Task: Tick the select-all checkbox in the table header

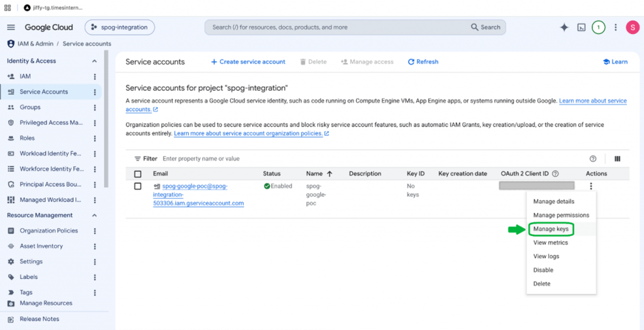Action: coord(138,174)
